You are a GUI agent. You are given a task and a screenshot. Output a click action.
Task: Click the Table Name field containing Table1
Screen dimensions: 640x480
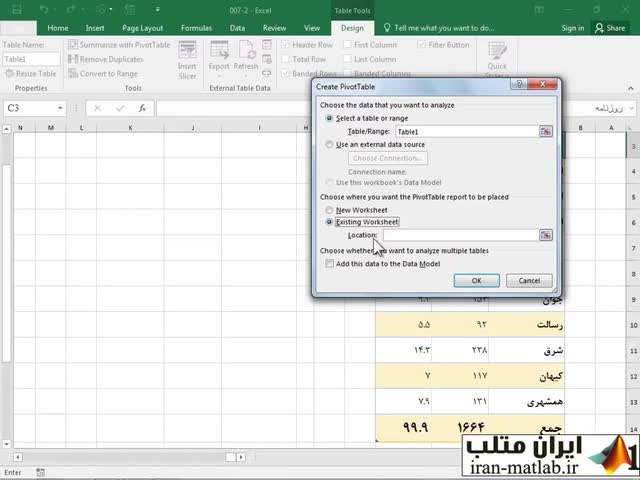(x=31, y=59)
